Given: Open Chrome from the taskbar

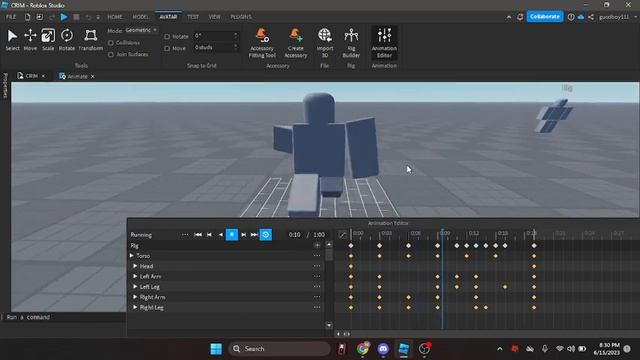Looking at the screenshot, I should [x=362, y=349].
